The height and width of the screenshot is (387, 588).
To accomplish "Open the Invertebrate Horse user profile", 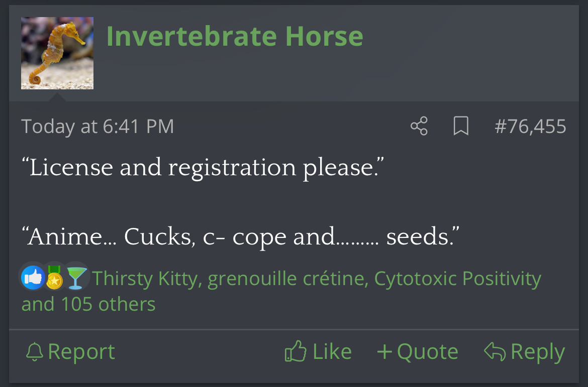I will [x=235, y=36].
